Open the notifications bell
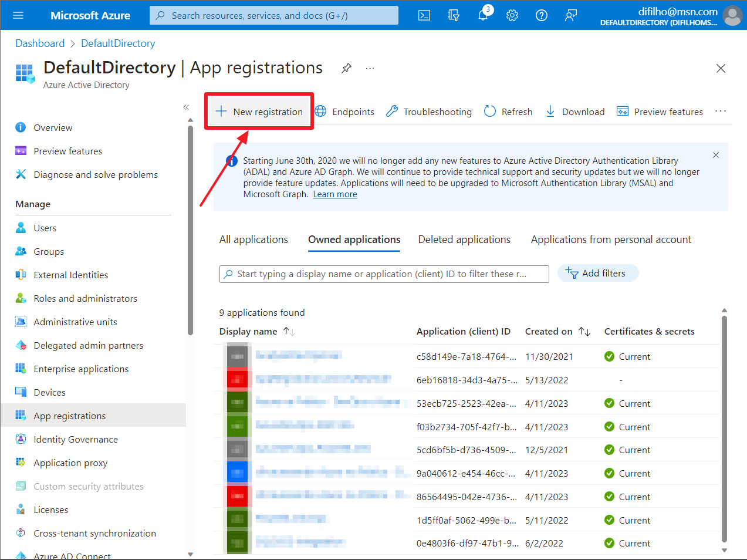 coord(483,15)
